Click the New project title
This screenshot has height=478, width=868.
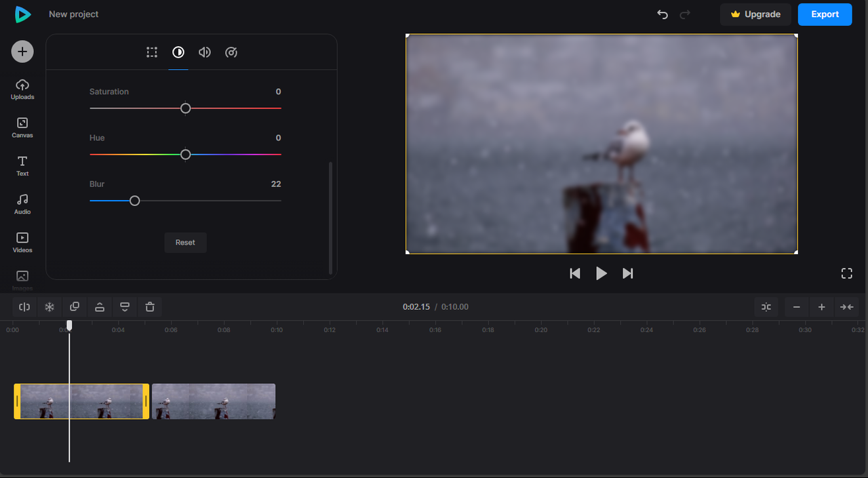74,14
